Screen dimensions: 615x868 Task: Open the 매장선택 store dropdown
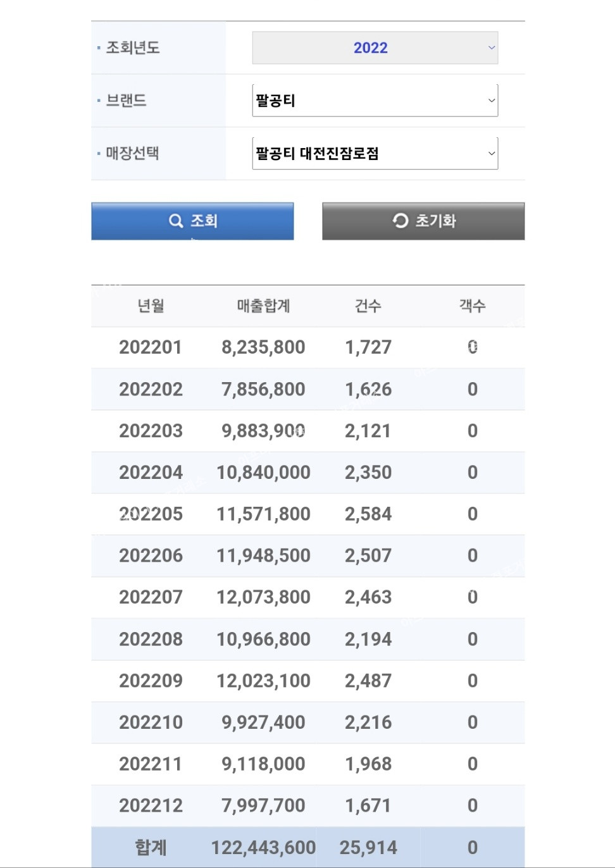pyautogui.click(x=375, y=154)
